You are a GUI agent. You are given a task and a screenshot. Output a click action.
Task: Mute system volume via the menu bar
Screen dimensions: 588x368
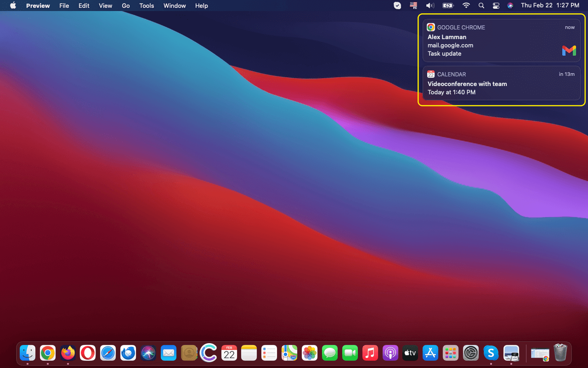coord(430,6)
